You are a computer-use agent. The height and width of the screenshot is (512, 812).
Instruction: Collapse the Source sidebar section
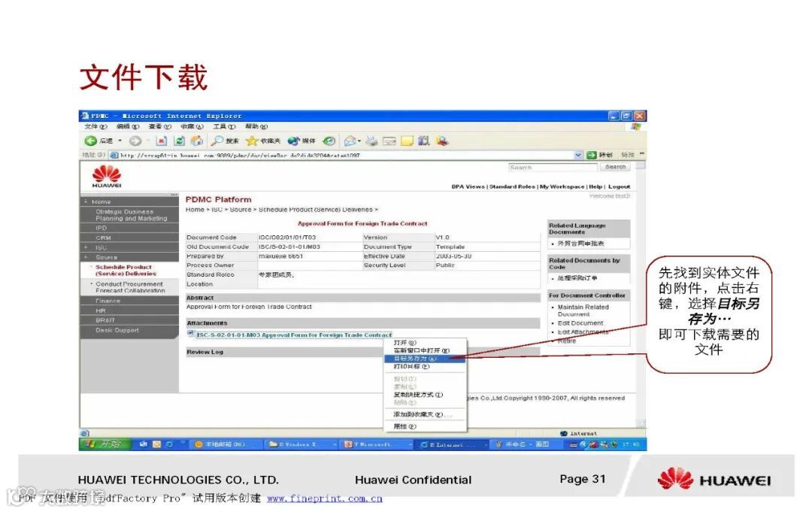pyautogui.click(x=86, y=257)
